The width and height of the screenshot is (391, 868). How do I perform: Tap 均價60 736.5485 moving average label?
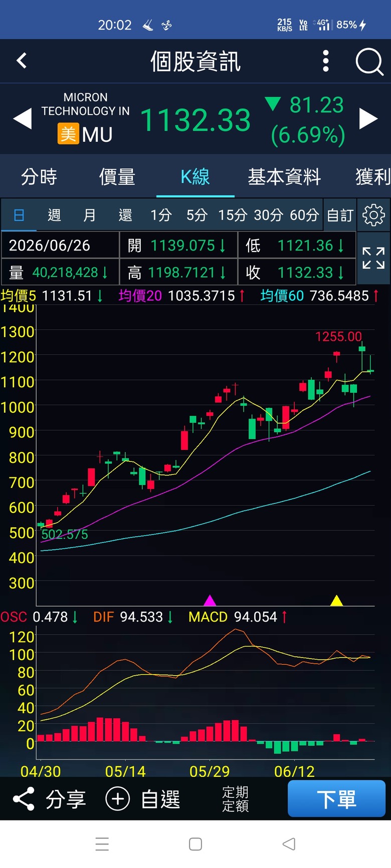point(320,296)
